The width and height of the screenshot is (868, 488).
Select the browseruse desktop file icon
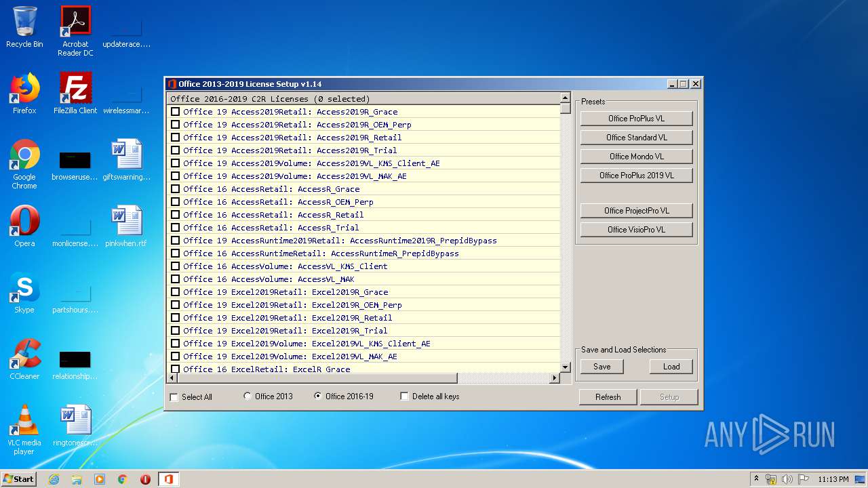(75, 164)
